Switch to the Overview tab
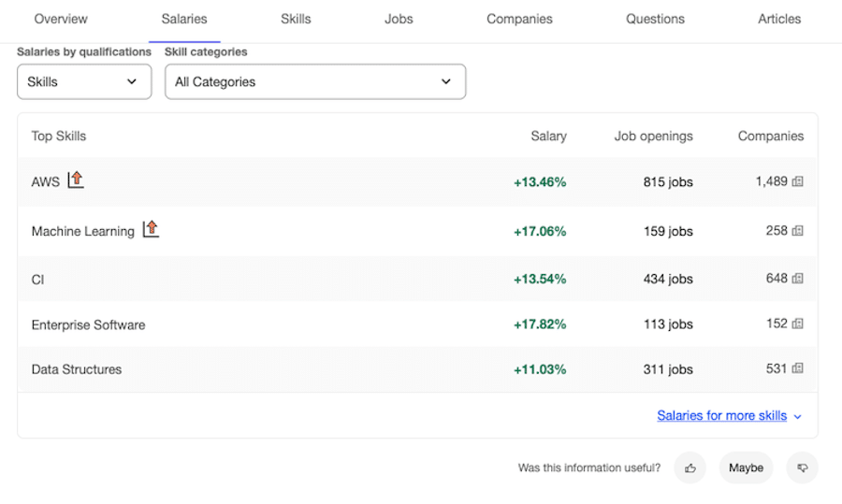Image resolution: width=842 pixels, height=504 pixels. coord(61,19)
